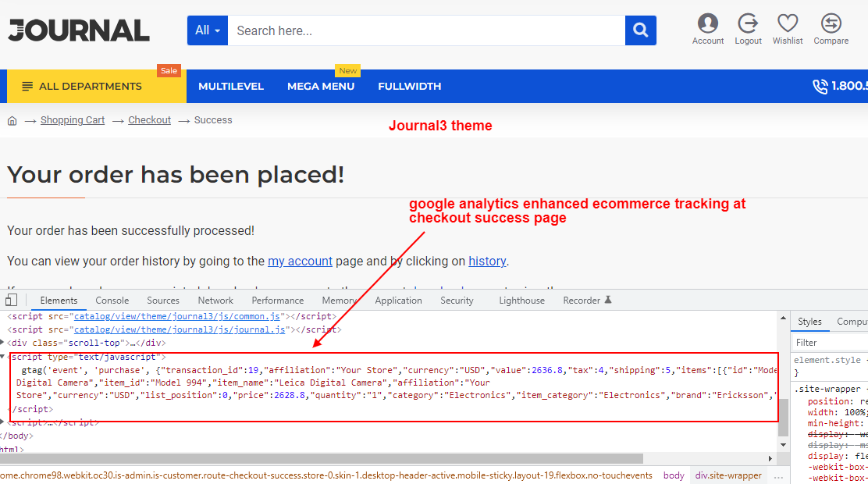
Task: Toggle the DevTools device toolbar icon
Action: [11, 300]
